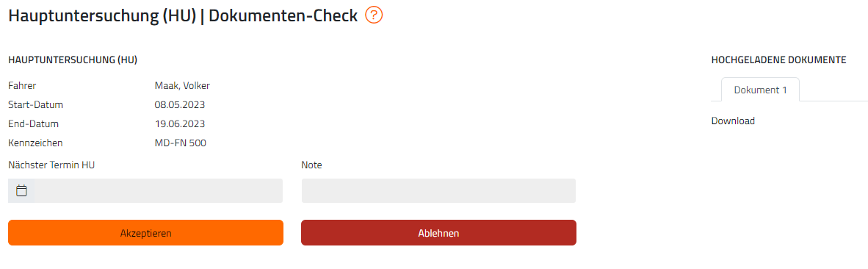Click the calendar icon for Nächster Termin HU
This screenshot has height=269, width=868.
[21, 190]
